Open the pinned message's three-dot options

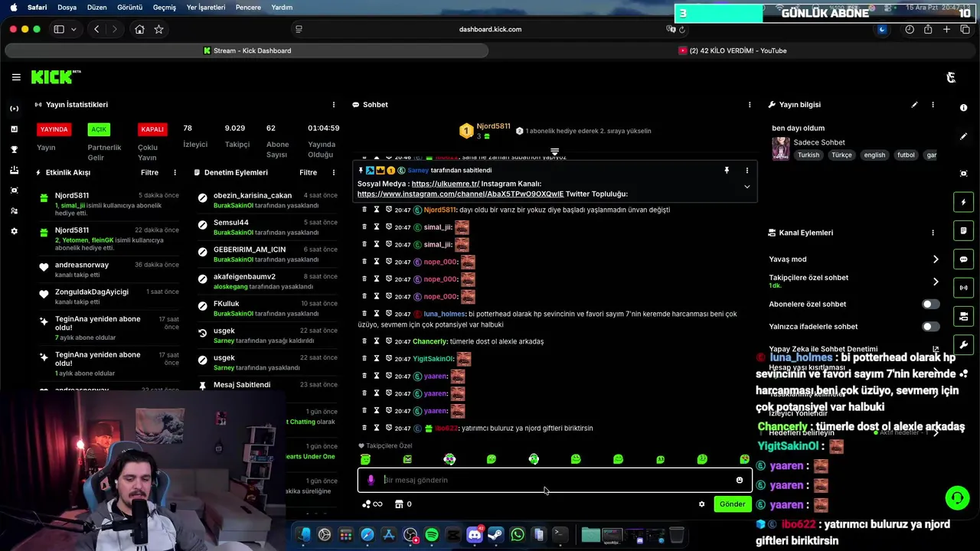click(x=747, y=171)
